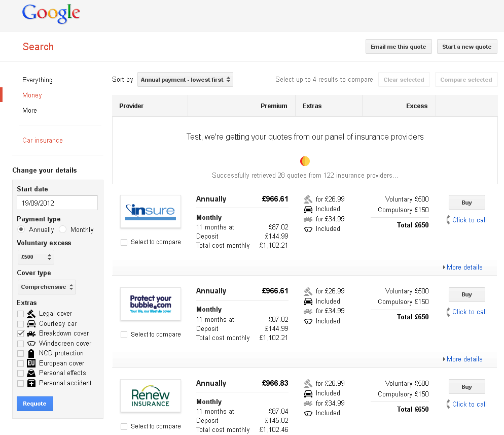Click the Personal accident first-aid icon
This screenshot has height=435, width=504.
[x=31, y=383]
